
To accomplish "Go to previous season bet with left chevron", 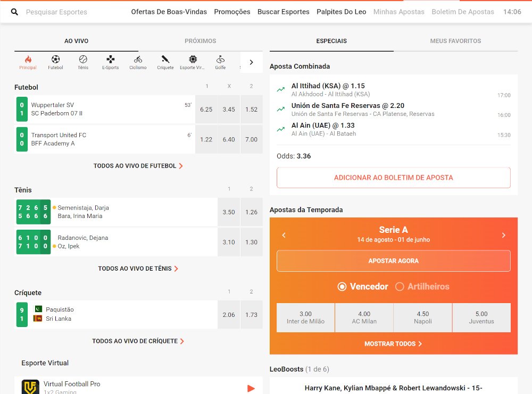I will (284, 235).
